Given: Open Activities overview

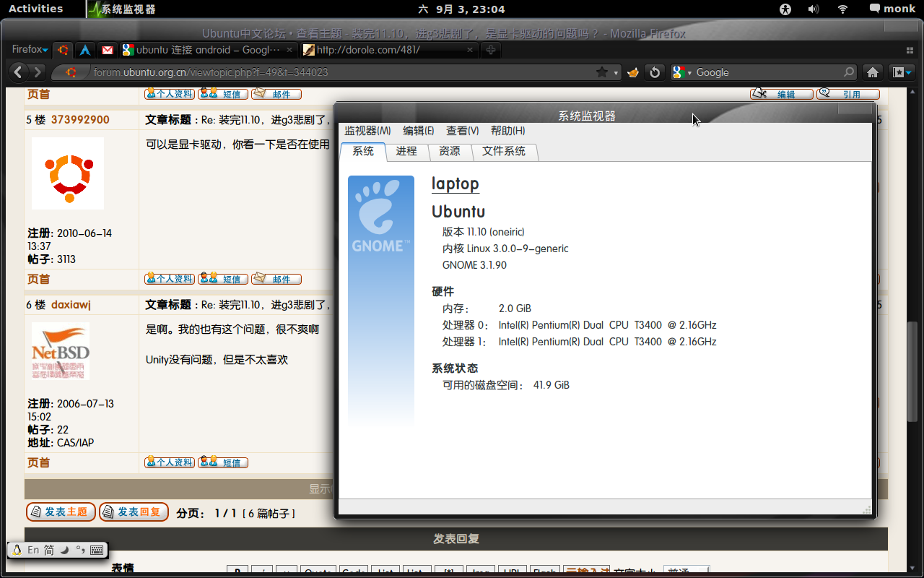Looking at the screenshot, I should [x=35, y=9].
